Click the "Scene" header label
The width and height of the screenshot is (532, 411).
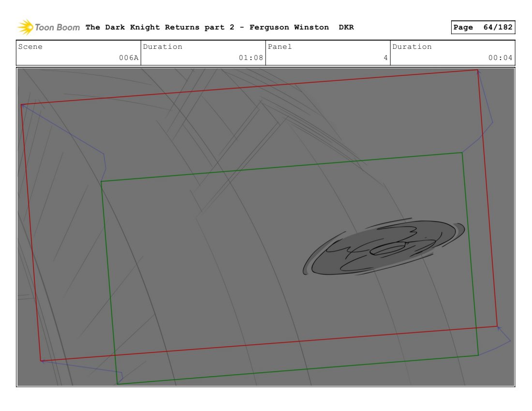[x=30, y=47]
